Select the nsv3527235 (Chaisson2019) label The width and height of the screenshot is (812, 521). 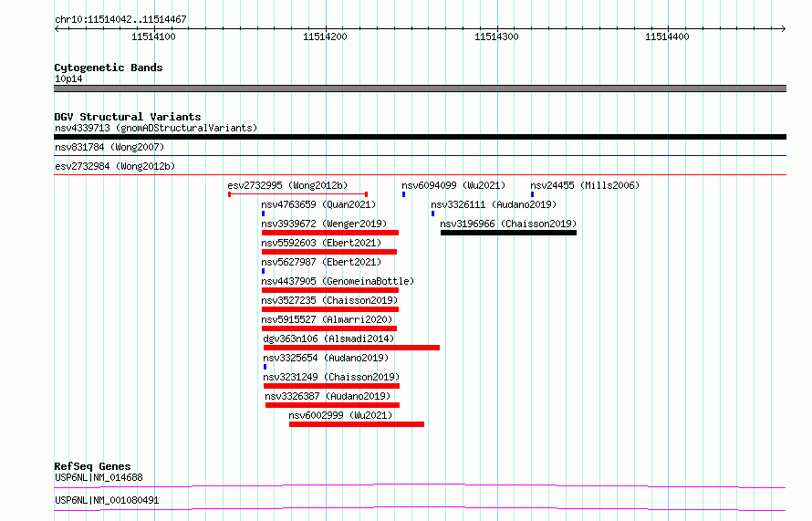(329, 300)
